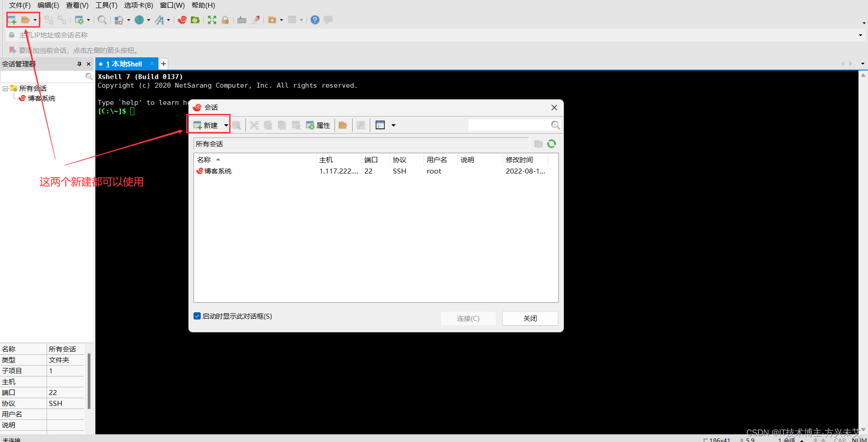Viewport: 868px width, 442px height.
Task: Launch Xftp via the green toolbar icon
Action: click(x=195, y=20)
